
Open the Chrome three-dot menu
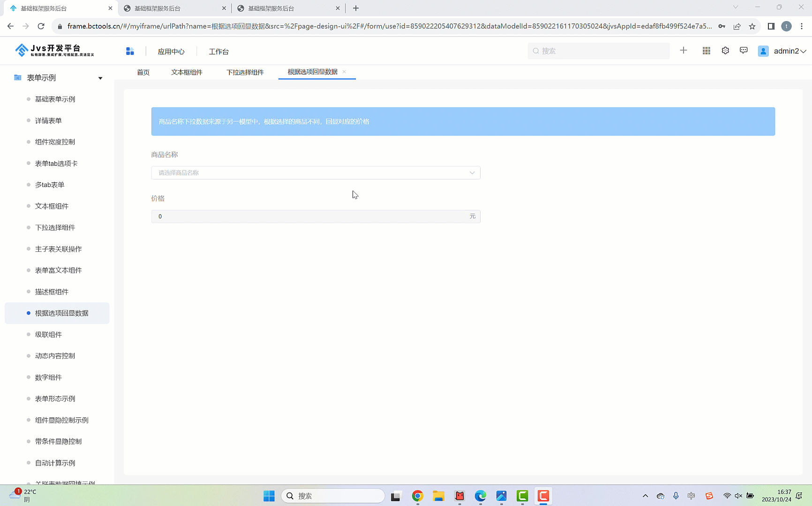[802, 26]
